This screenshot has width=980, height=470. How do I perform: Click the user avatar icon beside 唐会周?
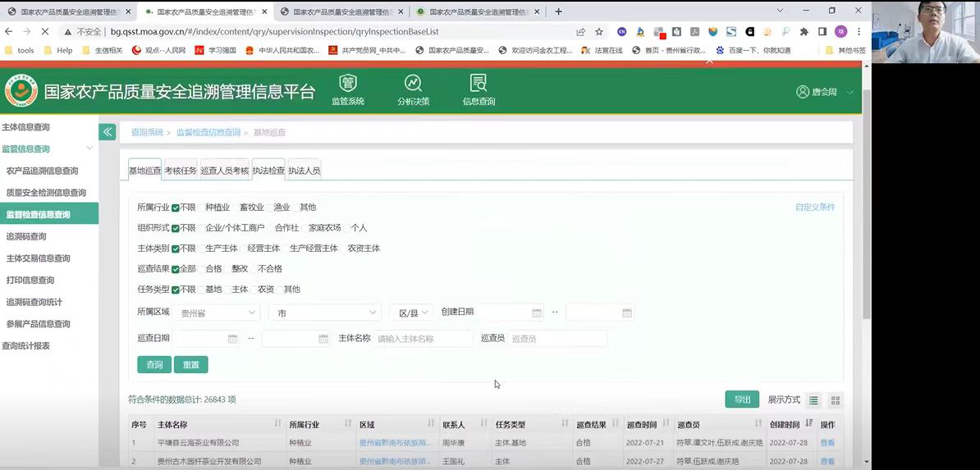click(x=803, y=92)
